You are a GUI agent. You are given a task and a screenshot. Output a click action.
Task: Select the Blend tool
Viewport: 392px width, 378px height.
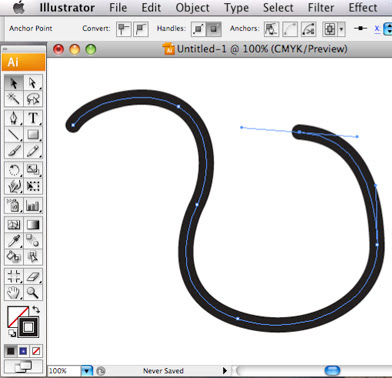click(x=33, y=241)
